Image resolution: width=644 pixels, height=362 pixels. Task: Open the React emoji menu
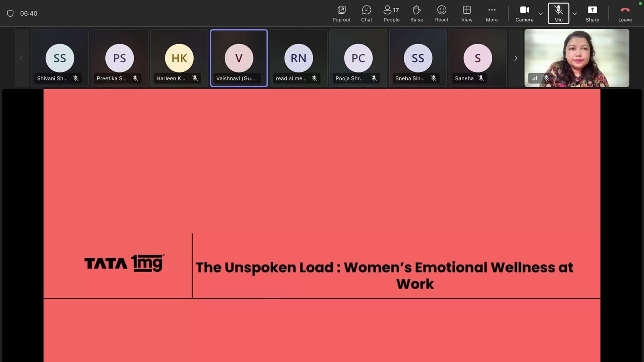(x=442, y=14)
